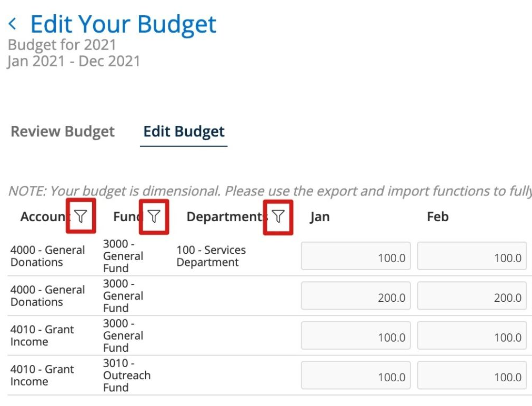Image resolution: width=532 pixels, height=406 pixels.
Task: Edit Feb field showing 200.0
Action: [472, 295]
